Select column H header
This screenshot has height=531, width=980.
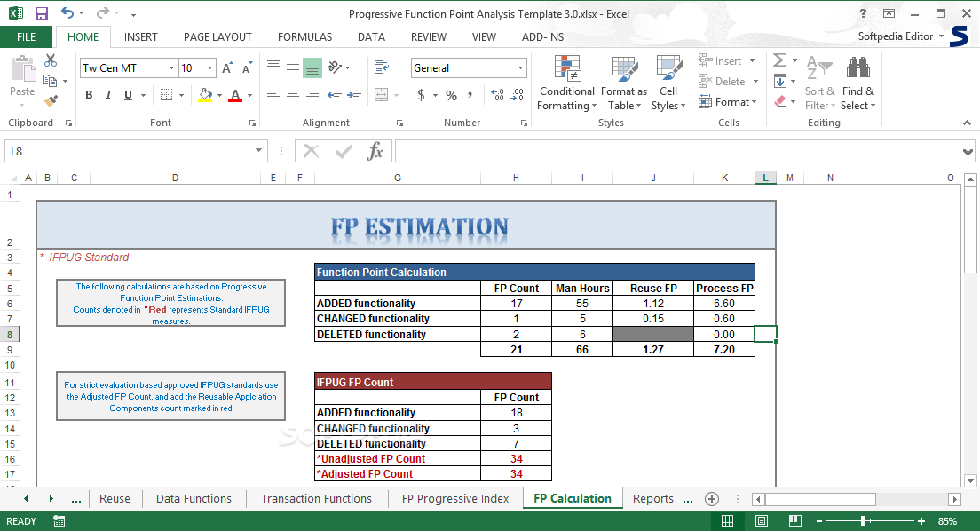point(516,178)
